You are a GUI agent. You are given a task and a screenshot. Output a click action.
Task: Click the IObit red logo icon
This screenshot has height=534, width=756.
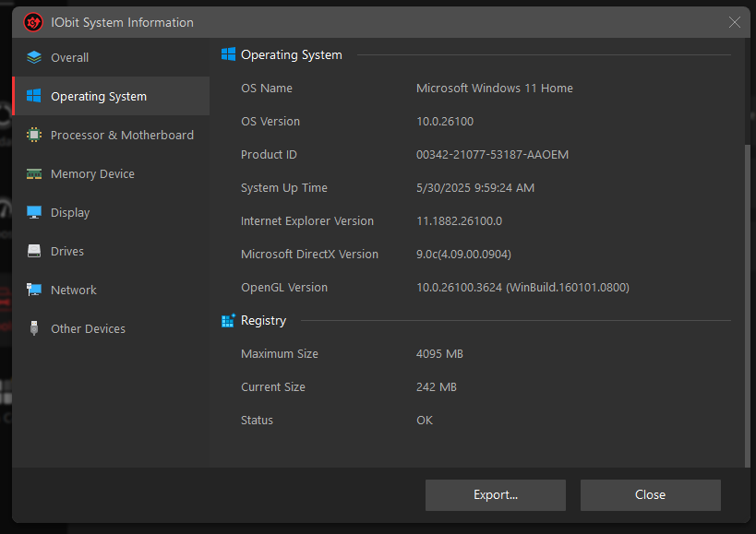(33, 22)
